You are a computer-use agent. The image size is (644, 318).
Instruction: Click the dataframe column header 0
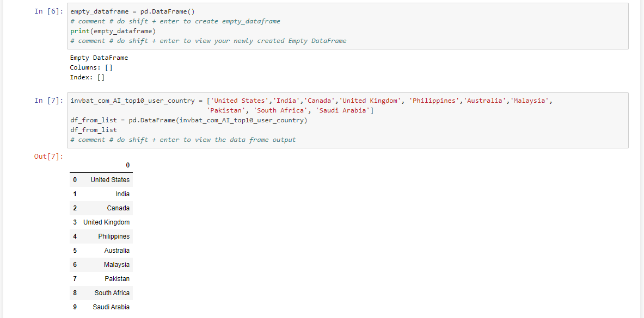tap(127, 165)
